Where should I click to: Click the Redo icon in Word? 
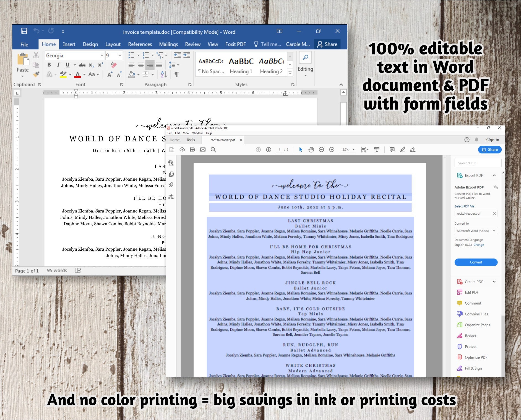tap(51, 31)
